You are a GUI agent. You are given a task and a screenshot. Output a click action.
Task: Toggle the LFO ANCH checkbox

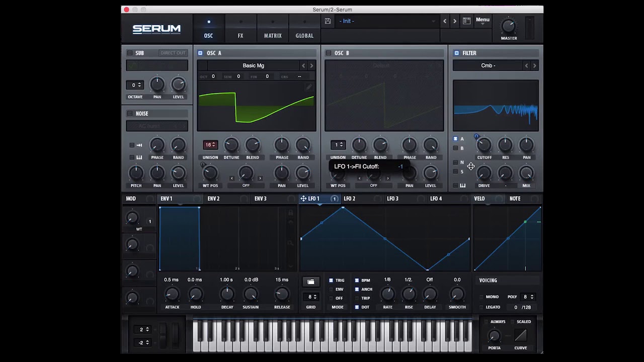tap(357, 289)
